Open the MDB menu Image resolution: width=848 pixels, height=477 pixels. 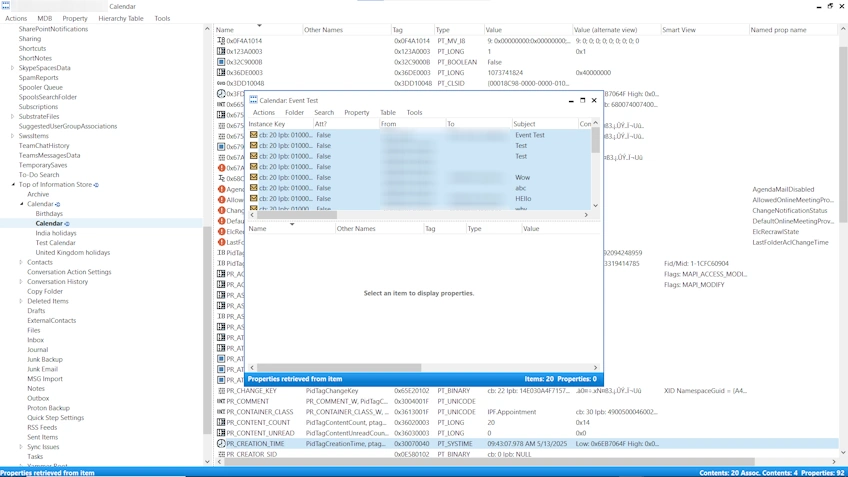pyautogui.click(x=44, y=18)
